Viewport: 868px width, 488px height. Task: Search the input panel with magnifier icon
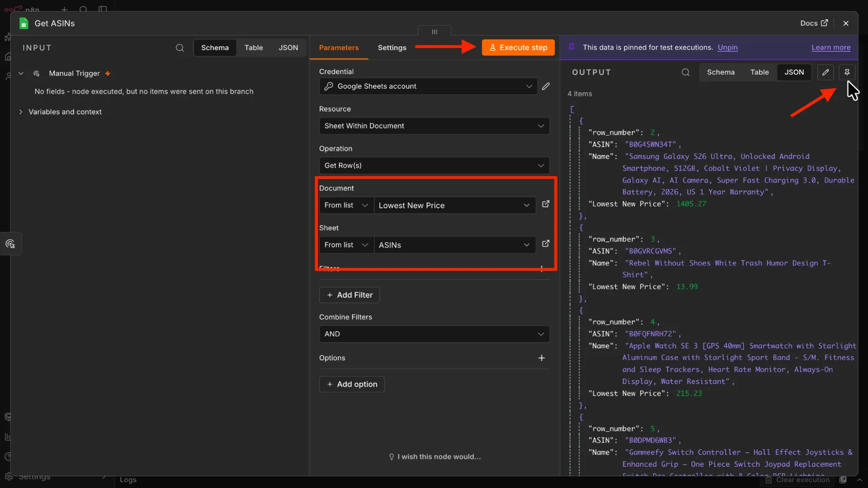(179, 48)
